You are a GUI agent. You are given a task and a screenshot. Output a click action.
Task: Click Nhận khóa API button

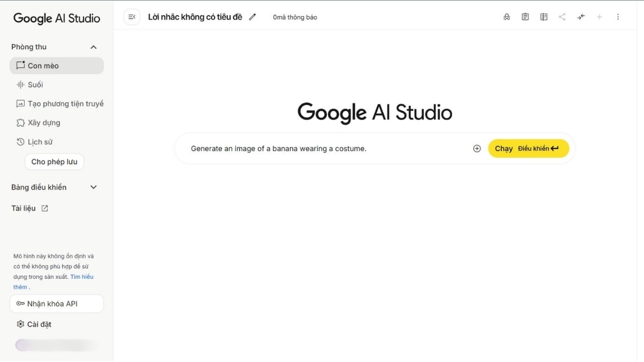[x=56, y=304]
